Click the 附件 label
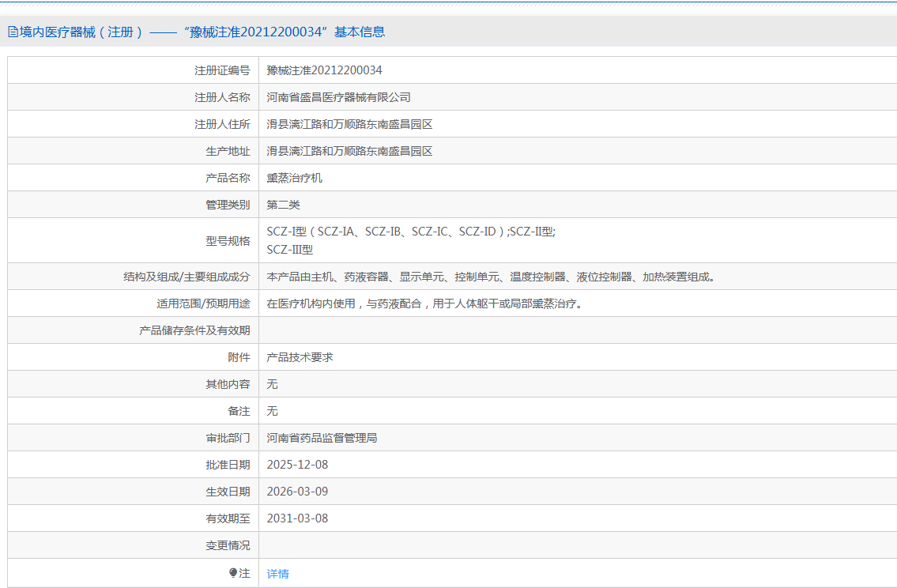Screen dimensions: 897x588 point(239,357)
